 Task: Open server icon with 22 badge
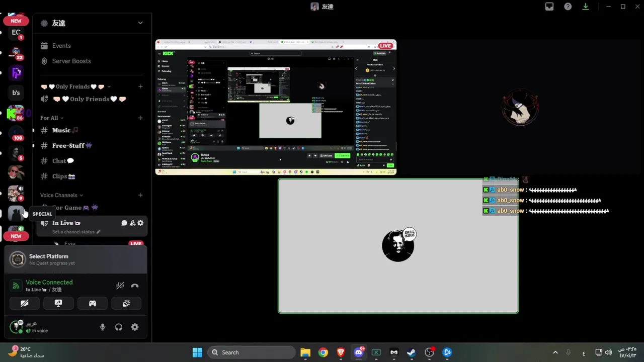point(16,53)
